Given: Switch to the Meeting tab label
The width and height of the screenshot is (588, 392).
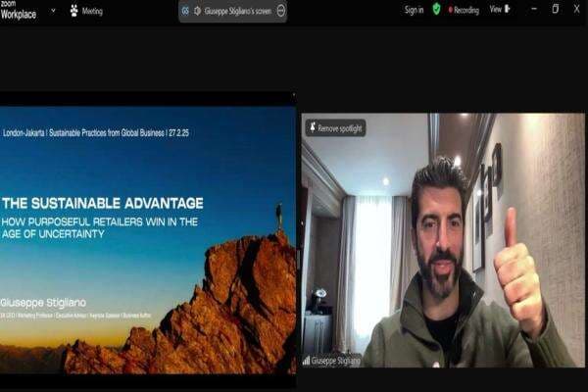Looking at the screenshot, I should pyautogui.click(x=92, y=11).
